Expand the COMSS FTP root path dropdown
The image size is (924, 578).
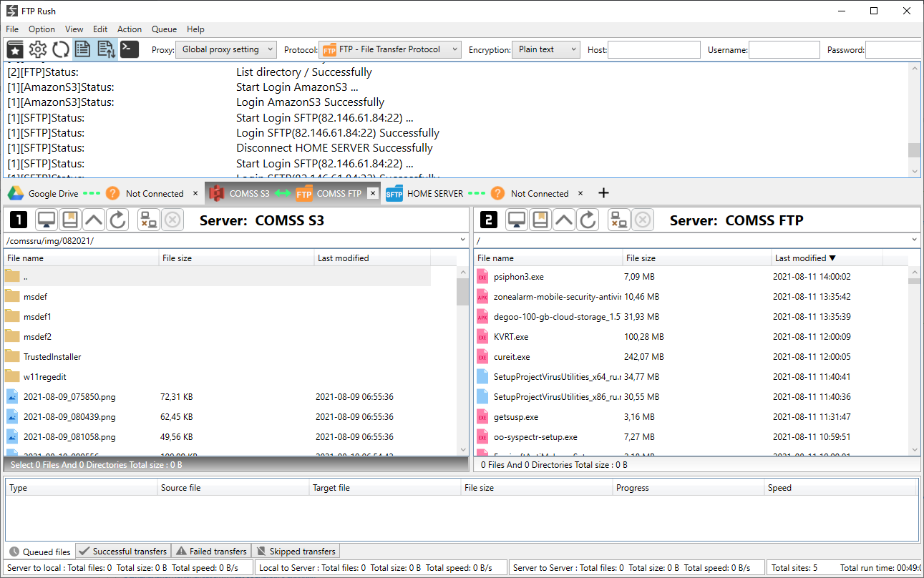pos(915,240)
